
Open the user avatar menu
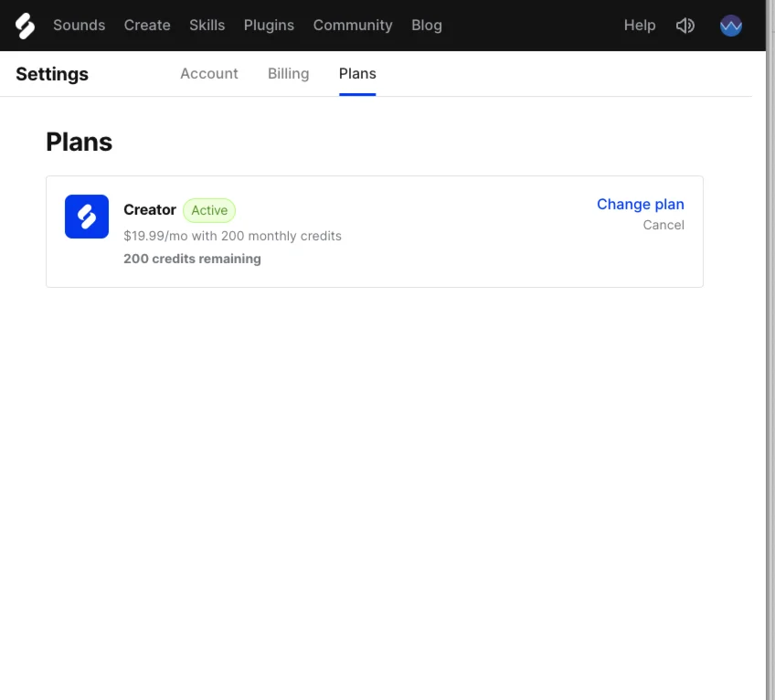pyautogui.click(x=730, y=26)
